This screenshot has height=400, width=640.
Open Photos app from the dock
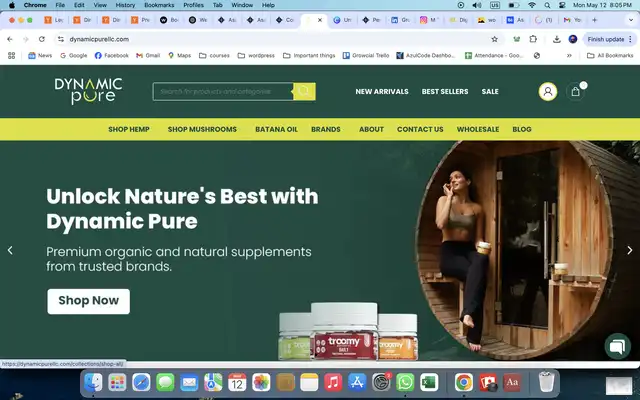tap(261, 382)
